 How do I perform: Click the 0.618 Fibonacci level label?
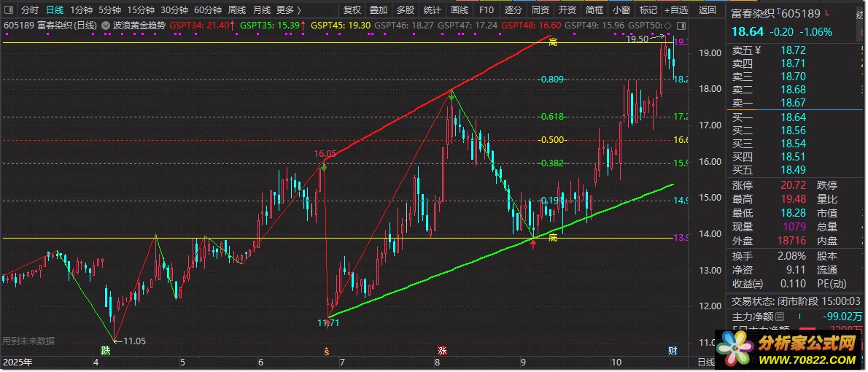pos(552,116)
